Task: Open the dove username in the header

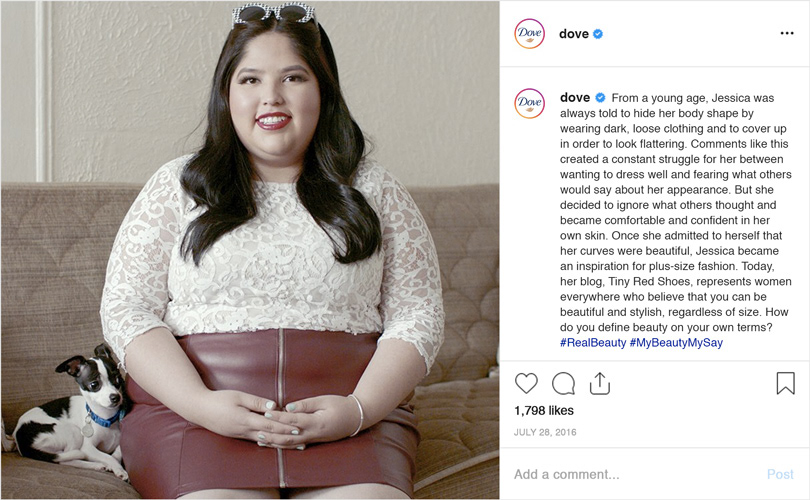Action: (574, 34)
